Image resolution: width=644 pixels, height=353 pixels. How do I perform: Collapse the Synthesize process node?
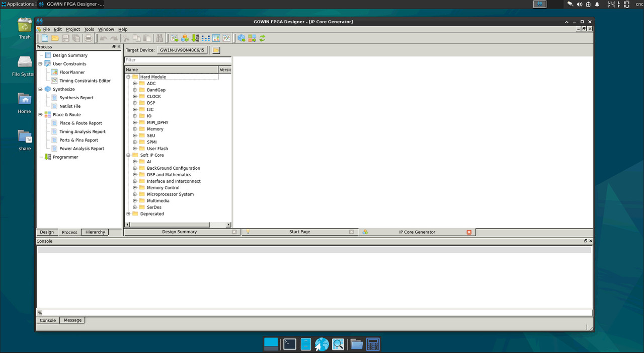click(40, 89)
